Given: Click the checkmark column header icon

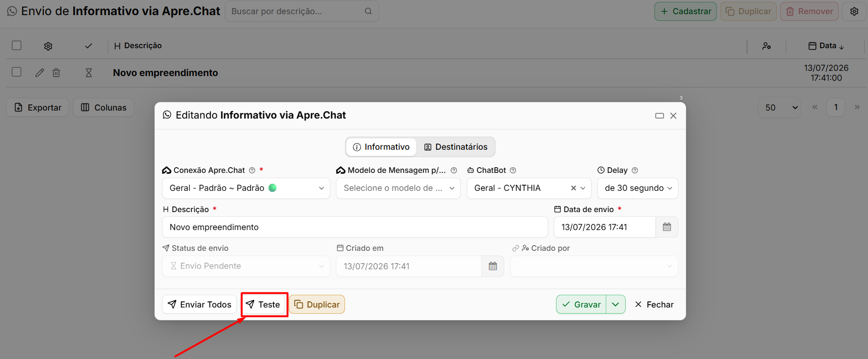Looking at the screenshot, I should (88, 46).
